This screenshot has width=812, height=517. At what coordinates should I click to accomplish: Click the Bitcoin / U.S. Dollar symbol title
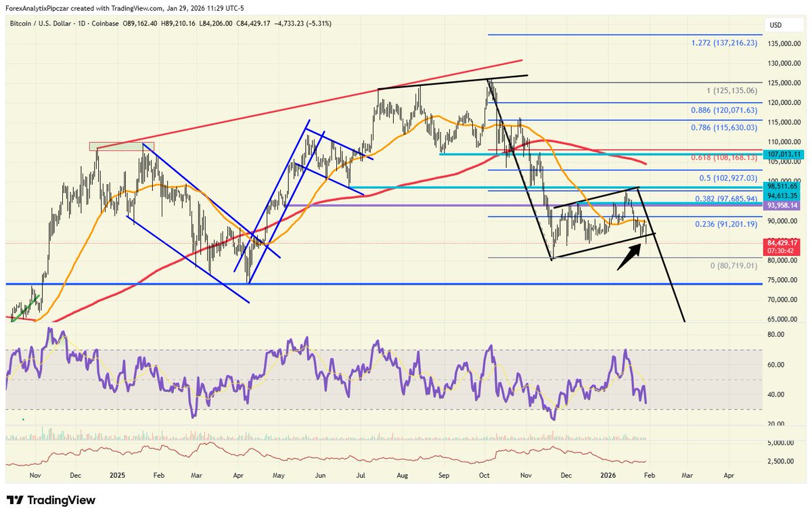[40, 23]
